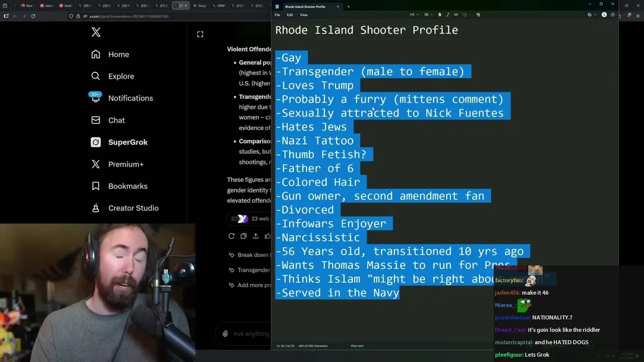
Task: Regenerate the Grok response
Action: tap(231, 236)
